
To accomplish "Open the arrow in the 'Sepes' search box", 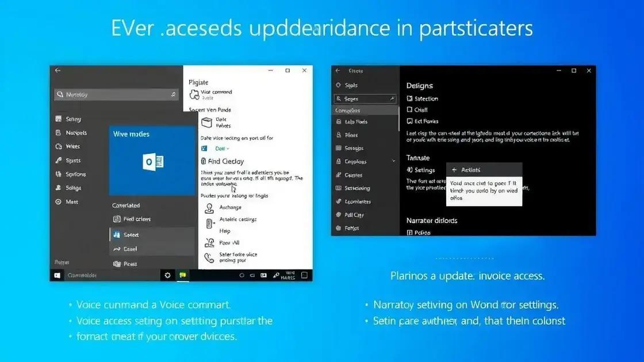I will 393,99.
